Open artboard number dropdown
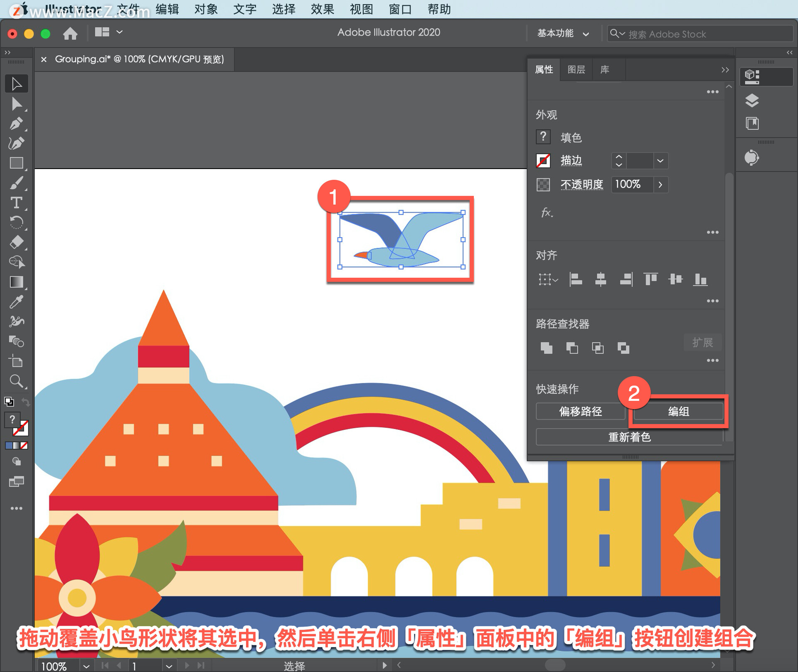Screen dimensions: 798x672 coord(169,666)
